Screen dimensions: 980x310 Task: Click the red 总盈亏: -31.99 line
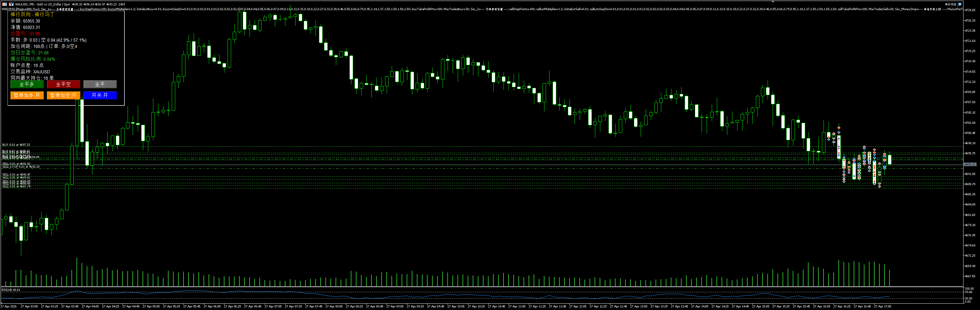(x=25, y=34)
